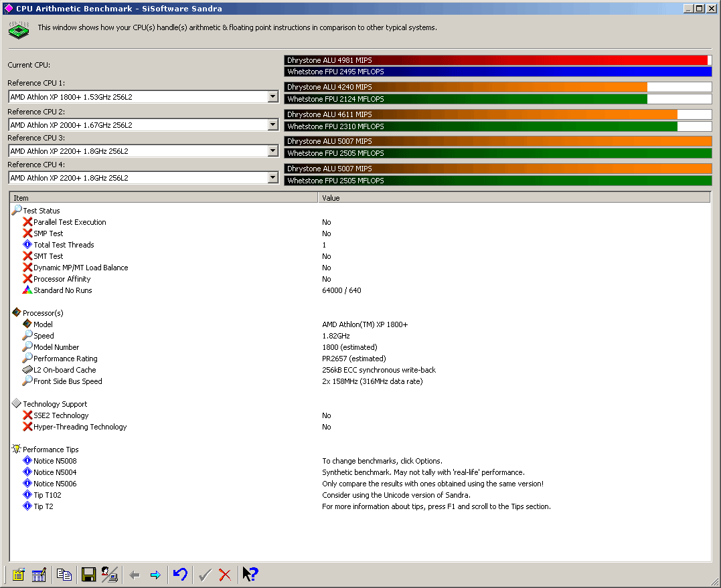
Task: Click the window resize grip corner
Action: [714, 581]
